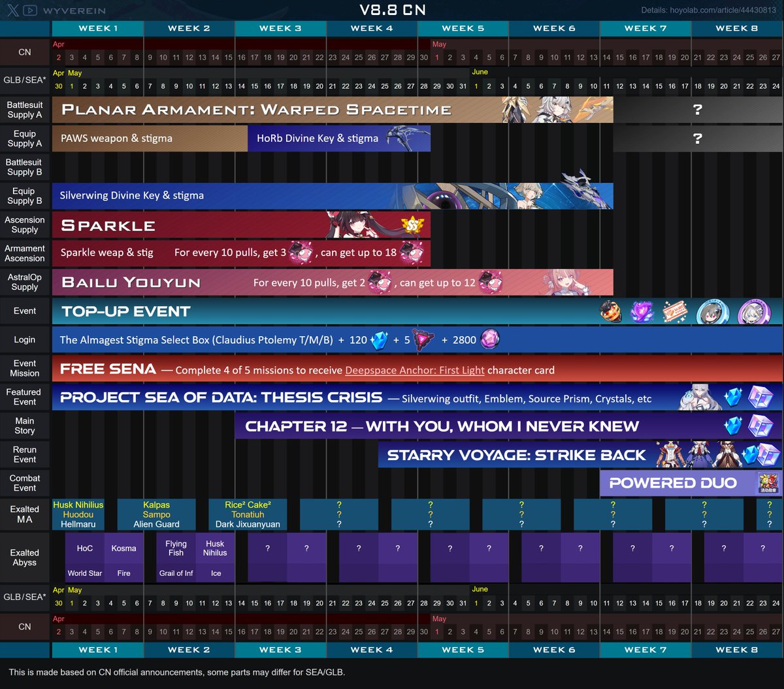Click the 'AstralOp Supply' row label
Screen dimensions: 784x689
[x=25, y=282]
